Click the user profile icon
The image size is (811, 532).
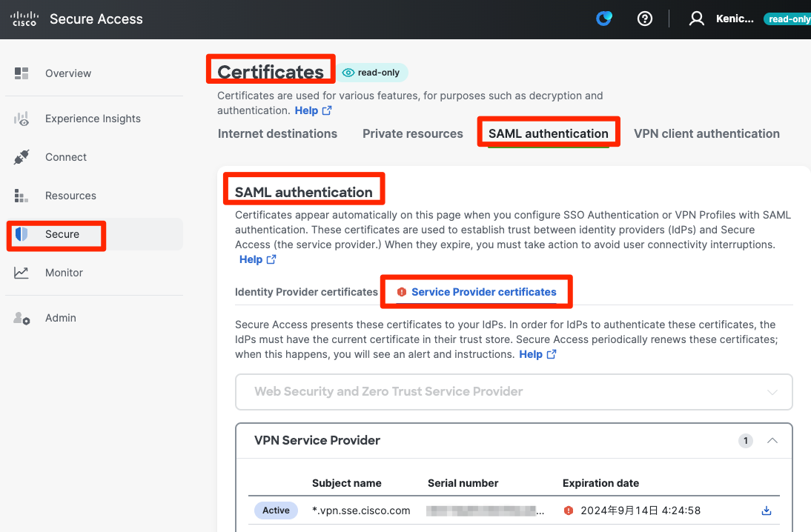(x=696, y=19)
